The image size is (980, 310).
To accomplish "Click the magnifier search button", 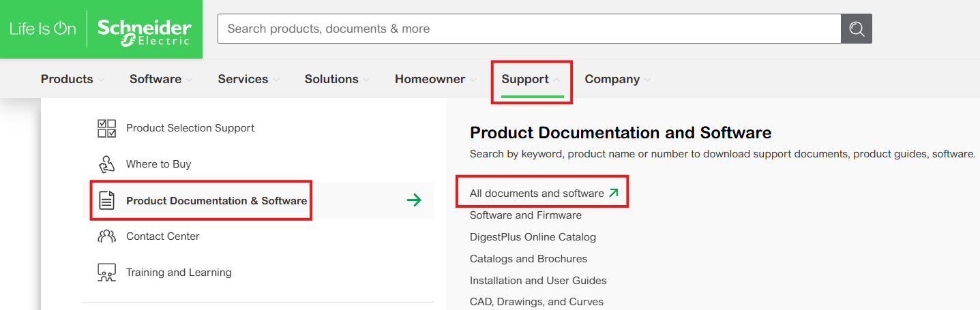I will tap(857, 29).
